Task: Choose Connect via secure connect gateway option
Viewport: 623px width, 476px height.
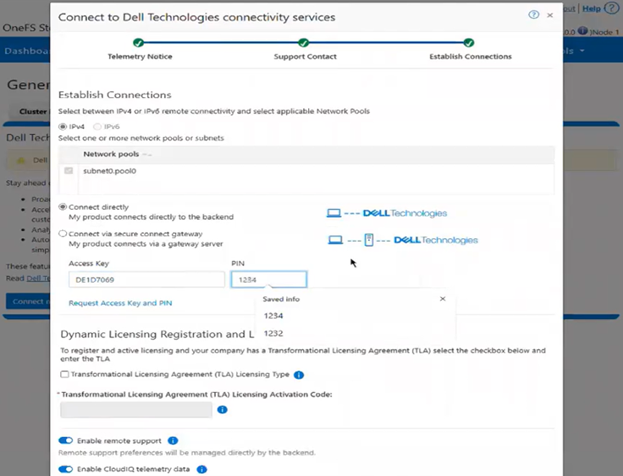Action: tap(63, 233)
